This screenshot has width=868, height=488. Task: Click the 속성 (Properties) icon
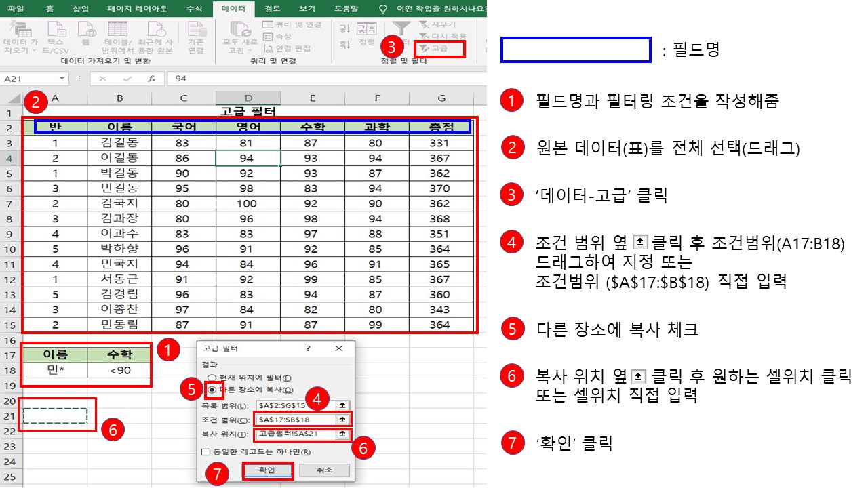(x=267, y=36)
